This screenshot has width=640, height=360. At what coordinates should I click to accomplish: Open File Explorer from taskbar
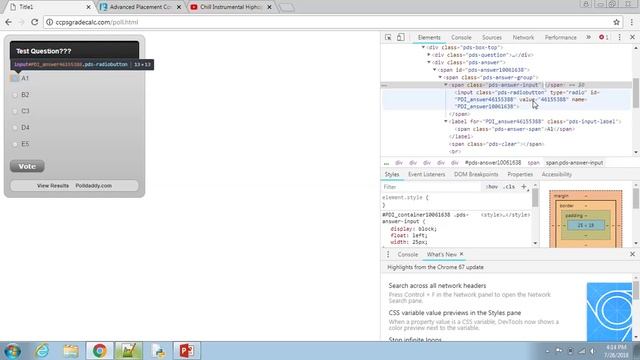point(71,351)
